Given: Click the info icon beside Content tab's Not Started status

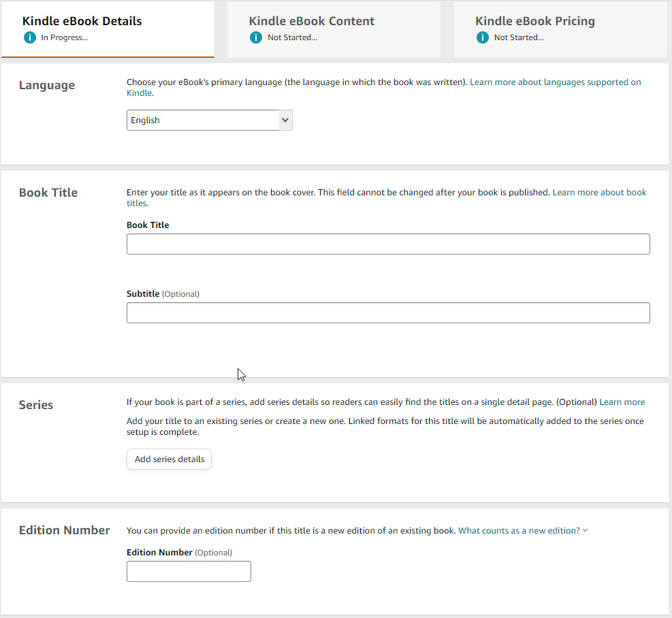Looking at the screenshot, I should point(256,37).
